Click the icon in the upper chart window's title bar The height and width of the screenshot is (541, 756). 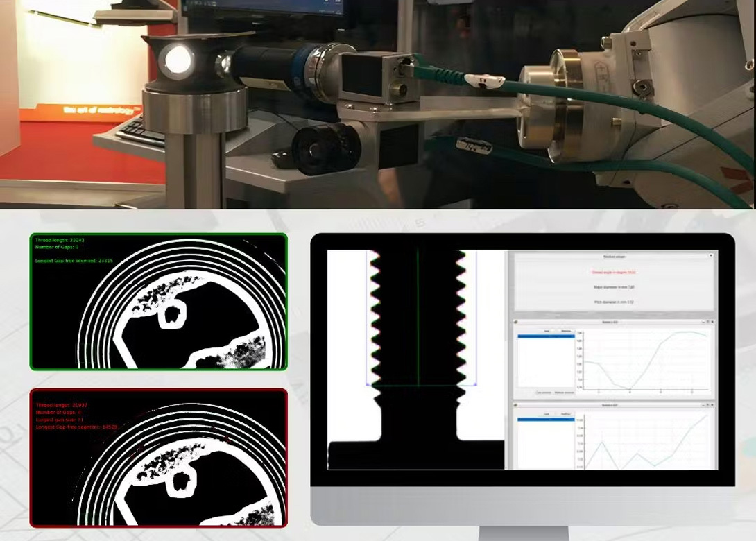pos(515,322)
